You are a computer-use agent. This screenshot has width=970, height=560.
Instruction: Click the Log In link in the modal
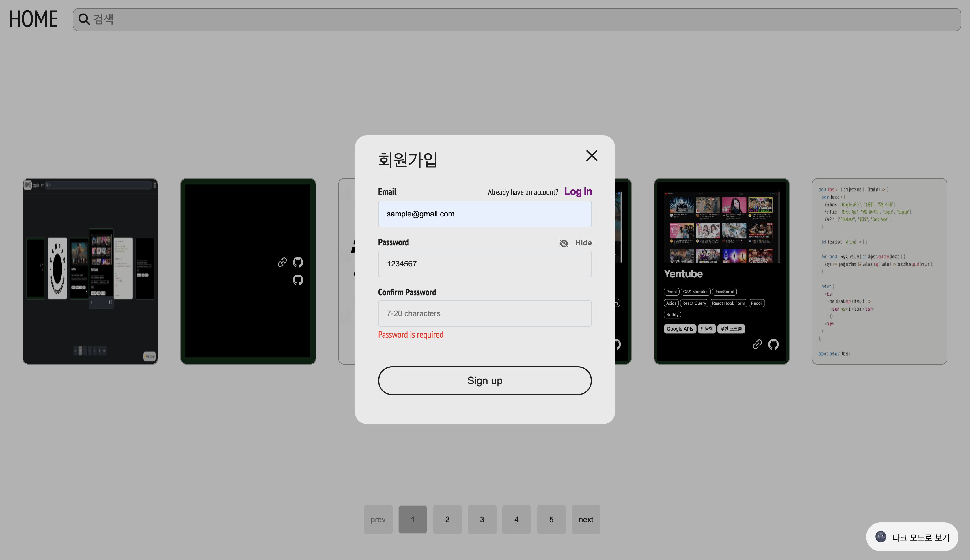[x=578, y=191]
